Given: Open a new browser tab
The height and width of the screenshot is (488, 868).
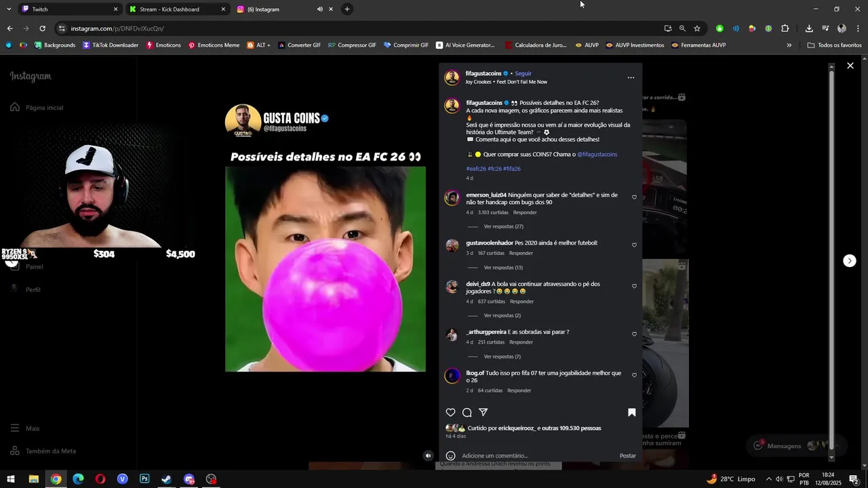Looking at the screenshot, I should [347, 9].
